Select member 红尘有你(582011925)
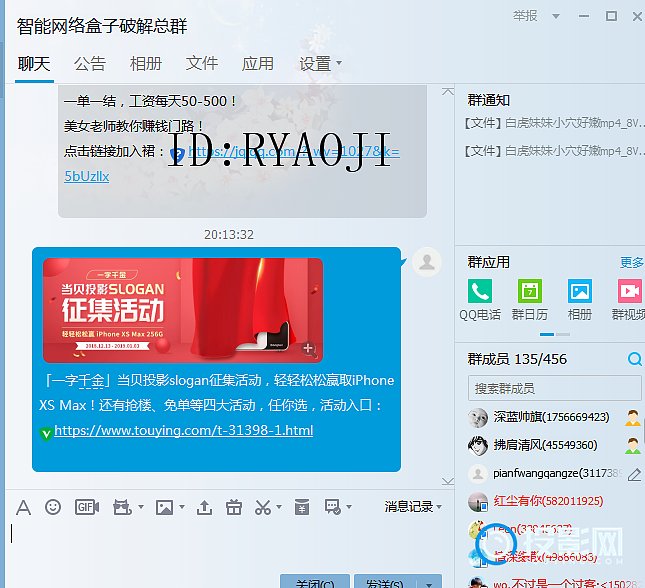Image resolution: width=645 pixels, height=588 pixels. [548, 501]
